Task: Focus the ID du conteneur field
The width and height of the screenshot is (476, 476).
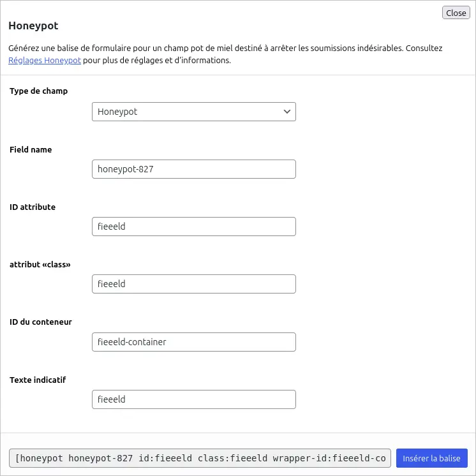Action: point(193,342)
